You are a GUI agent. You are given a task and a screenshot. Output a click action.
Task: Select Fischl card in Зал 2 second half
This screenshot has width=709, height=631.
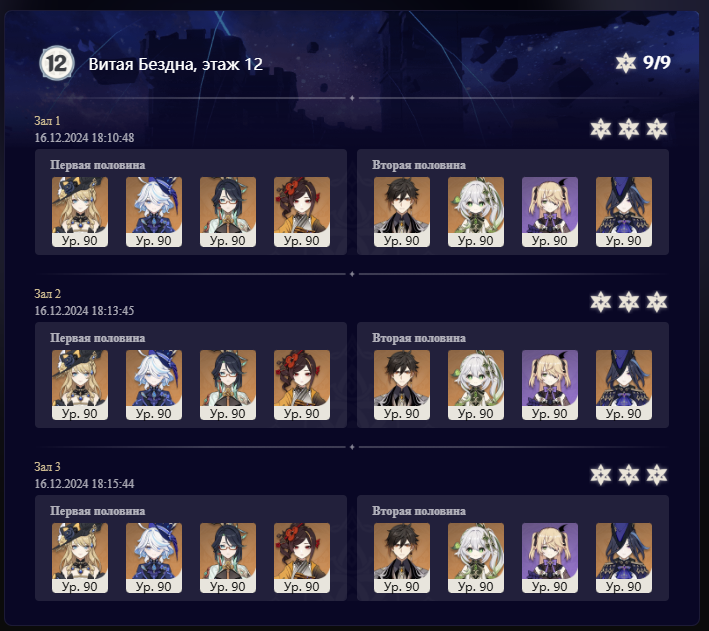point(550,385)
